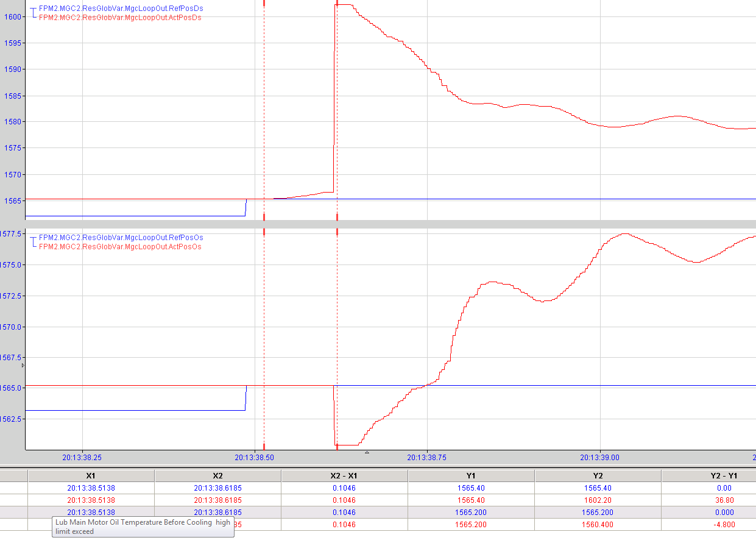
Task: Click the small arrow marker on lower Y axis
Action: pos(23,366)
